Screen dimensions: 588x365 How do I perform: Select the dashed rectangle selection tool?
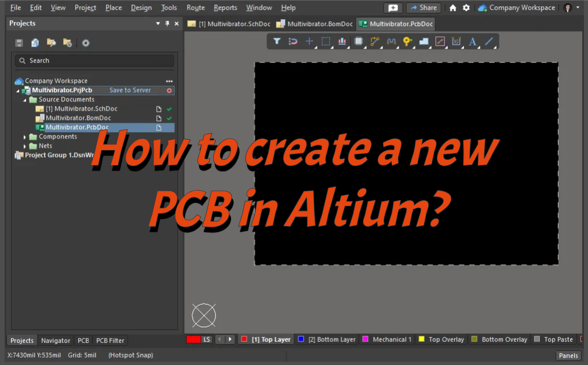326,41
